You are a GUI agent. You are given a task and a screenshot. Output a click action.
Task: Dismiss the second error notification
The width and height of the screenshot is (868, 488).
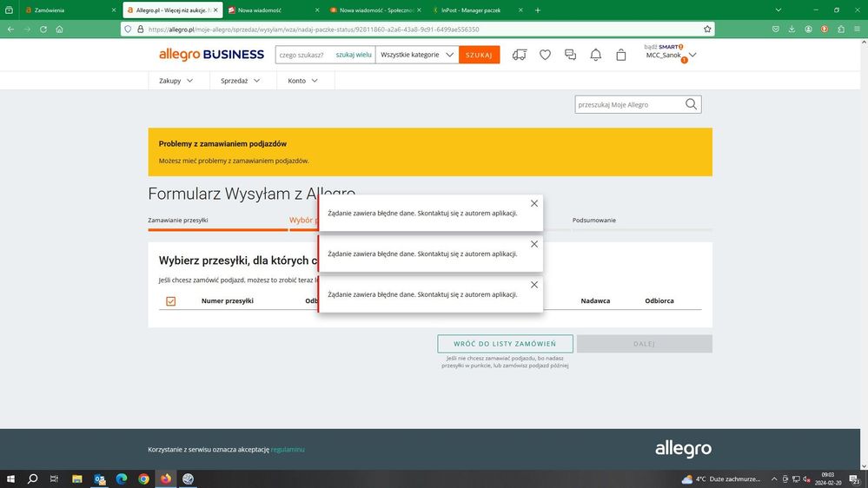[x=534, y=244]
